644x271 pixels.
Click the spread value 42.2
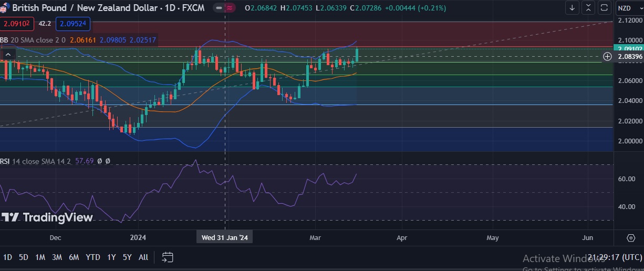(x=45, y=24)
